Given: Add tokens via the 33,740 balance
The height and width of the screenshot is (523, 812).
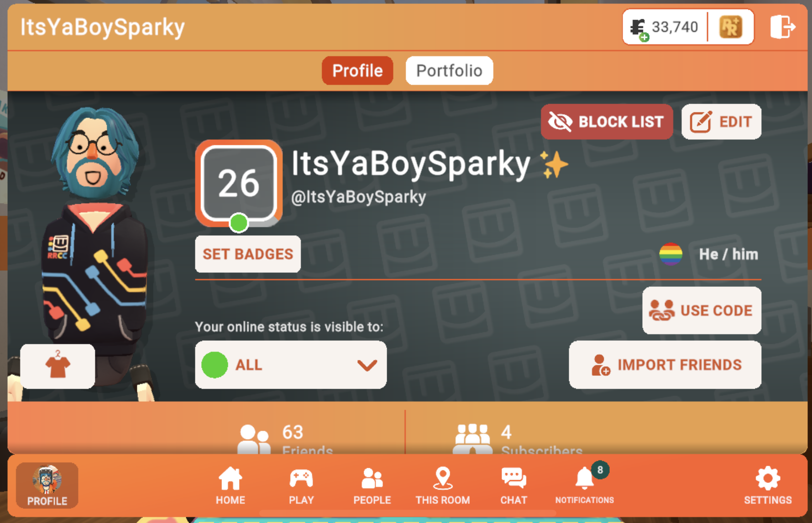Looking at the screenshot, I should 665,27.
